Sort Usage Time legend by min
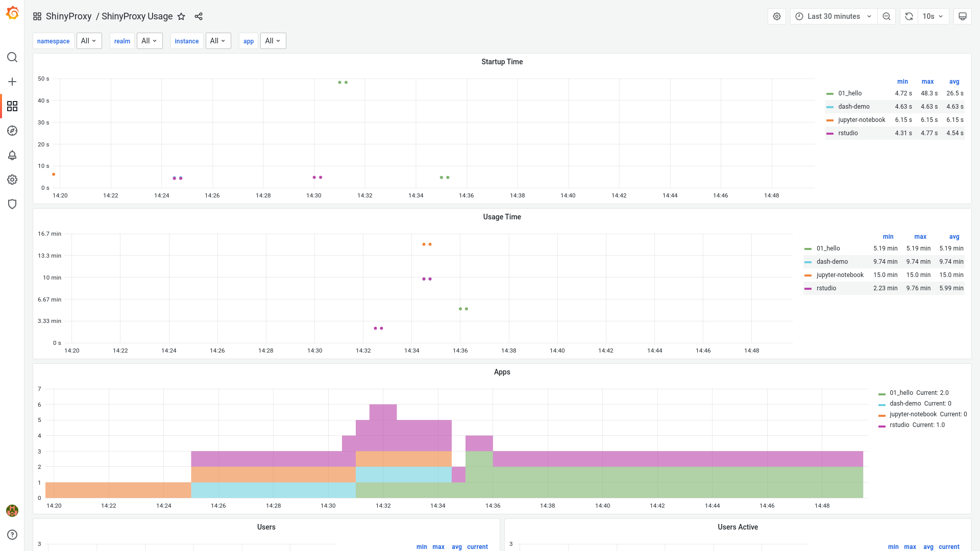 (x=888, y=237)
